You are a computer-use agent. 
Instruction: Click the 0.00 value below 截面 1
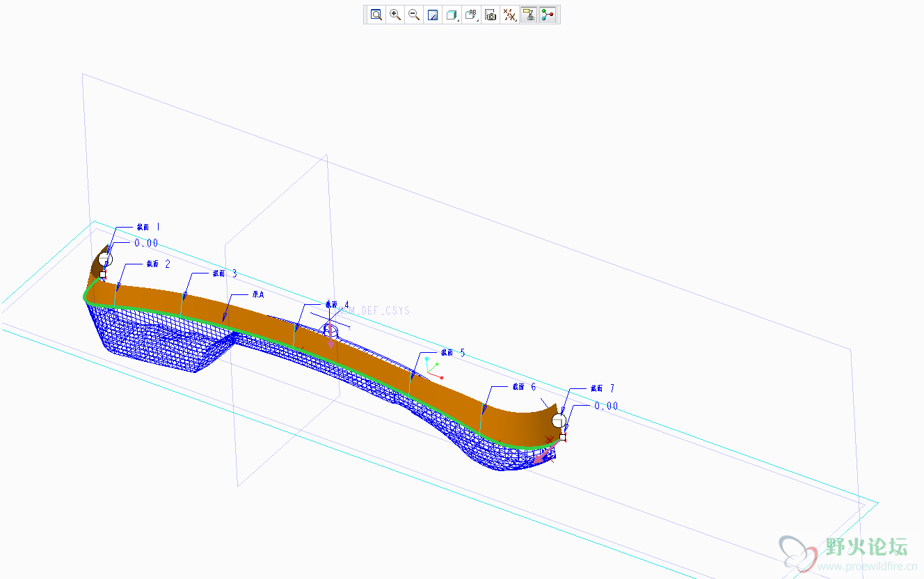click(146, 243)
